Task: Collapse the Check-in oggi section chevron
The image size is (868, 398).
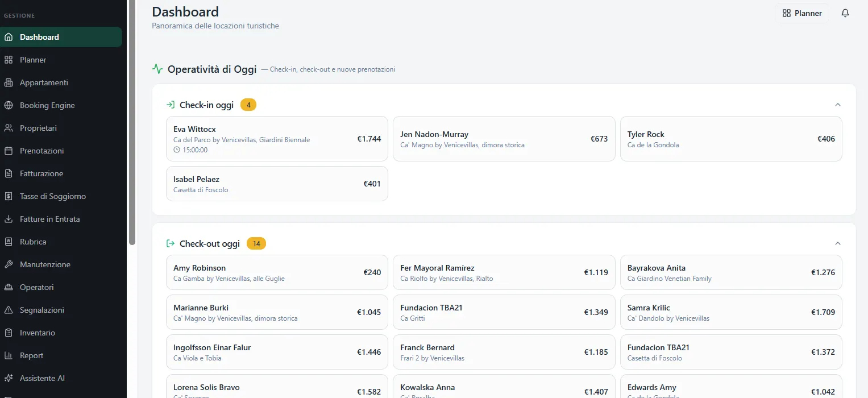Action: point(837,105)
